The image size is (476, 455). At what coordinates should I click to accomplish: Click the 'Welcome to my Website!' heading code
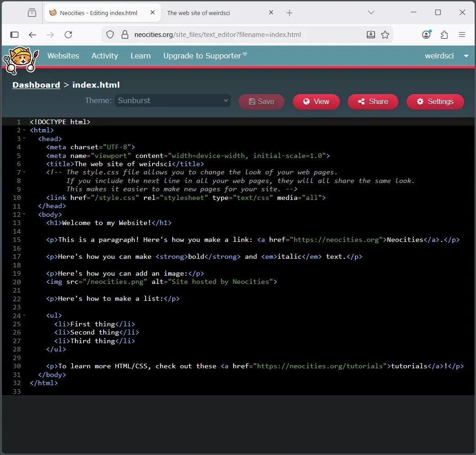pos(109,223)
